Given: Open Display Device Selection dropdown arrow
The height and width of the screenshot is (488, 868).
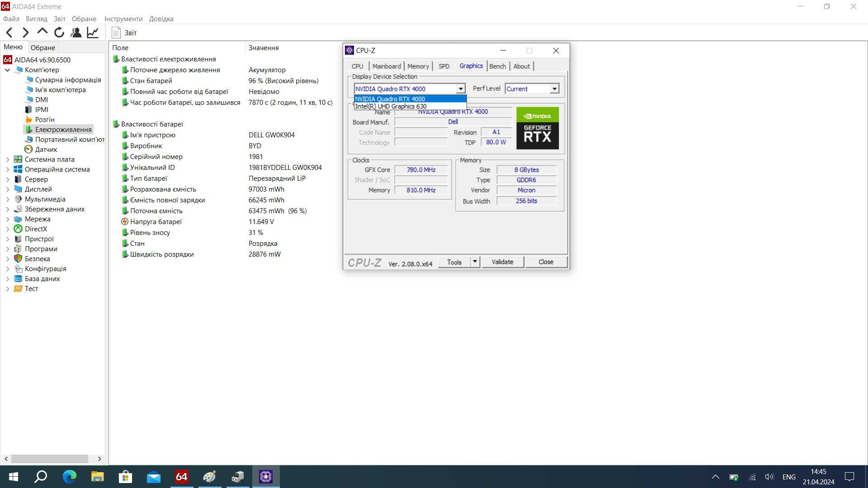Looking at the screenshot, I should pyautogui.click(x=460, y=89).
